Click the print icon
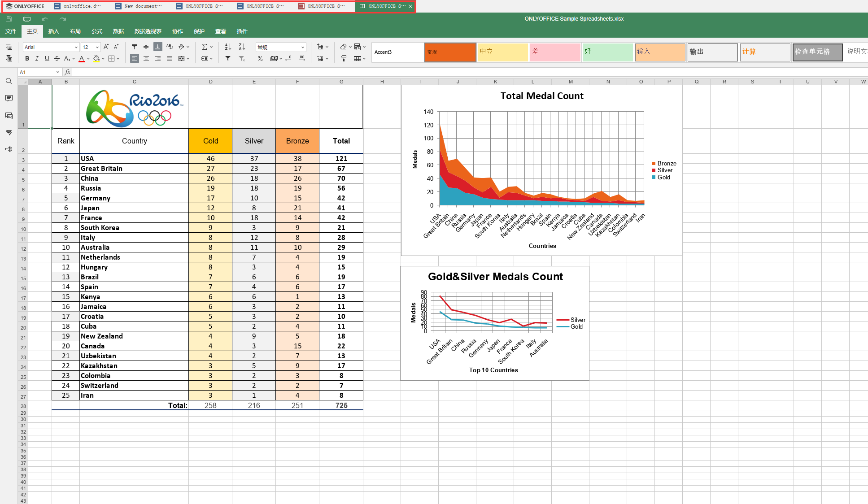Screen dimensions: 868x504 (27, 19)
